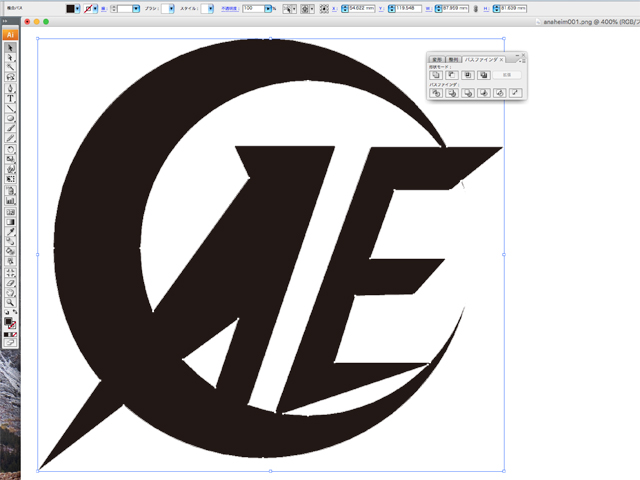The width and height of the screenshot is (640, 480).
Task: Swap fill and stroke in toolbox
Action: [15, 312]
